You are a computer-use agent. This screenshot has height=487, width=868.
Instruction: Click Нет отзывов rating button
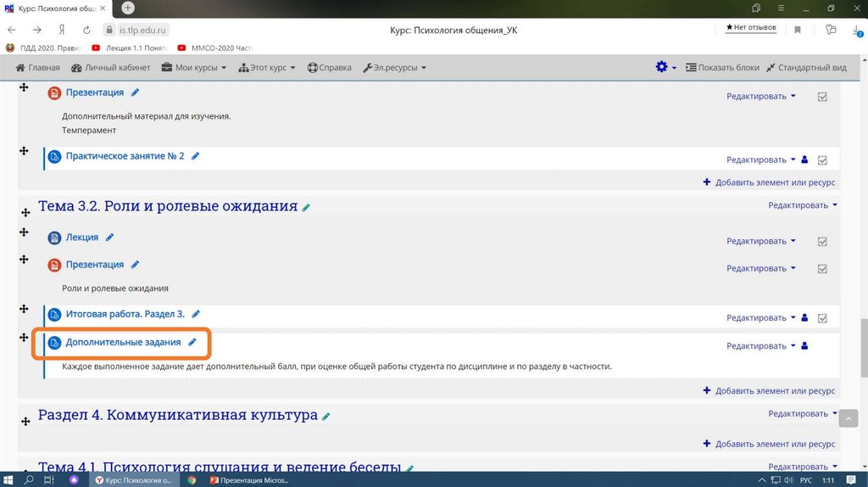coord(751,27)
